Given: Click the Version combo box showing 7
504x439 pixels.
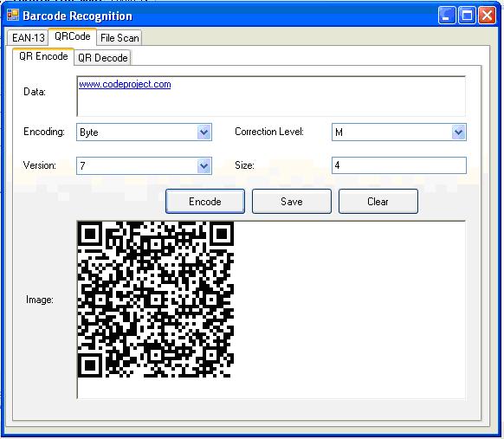Looking at the screenshot, I should pos(144,166).
